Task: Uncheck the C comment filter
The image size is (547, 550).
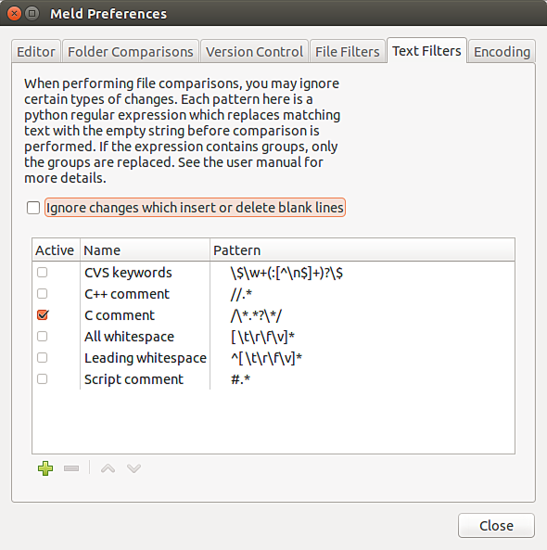Action: click(x=42, y=315)
